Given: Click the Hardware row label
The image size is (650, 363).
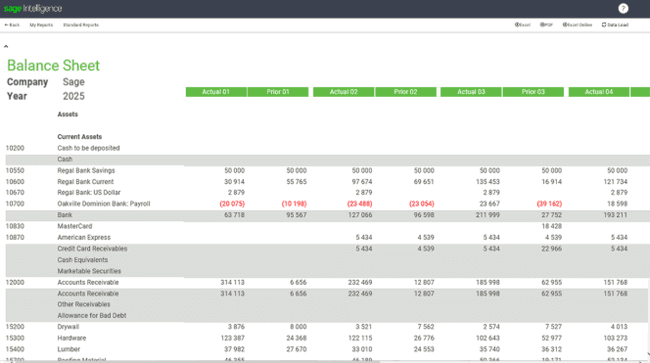Looking at the screenshot, I should [71, 338].
